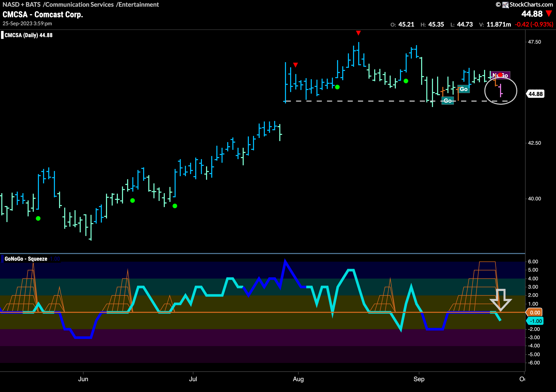Image resolution: width=556 pixels, height=392 pixels.
Task: Click the green dot marker in late May
Action: pyautogui.click(x=38, y=218)
